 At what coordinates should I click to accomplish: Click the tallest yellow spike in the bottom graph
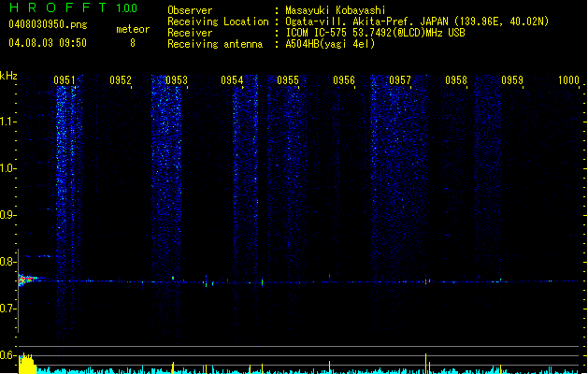425,363
